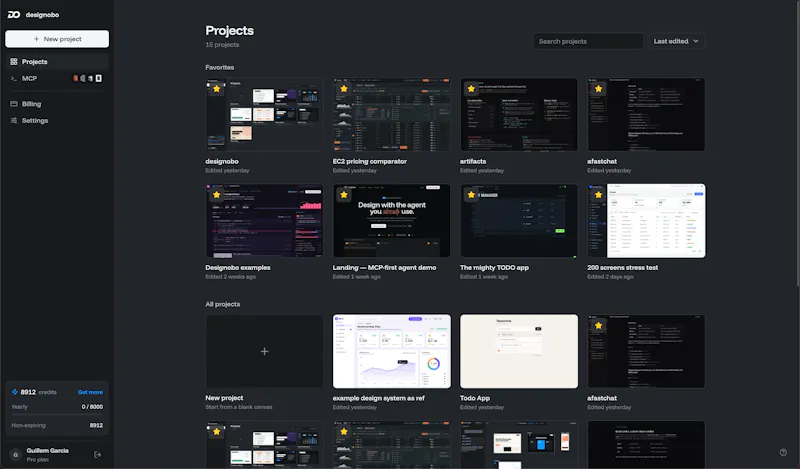This screenshot has width=800, height=469.
Task: Open the Designobo examples thumbnail
Action: [x=264, y=220]
